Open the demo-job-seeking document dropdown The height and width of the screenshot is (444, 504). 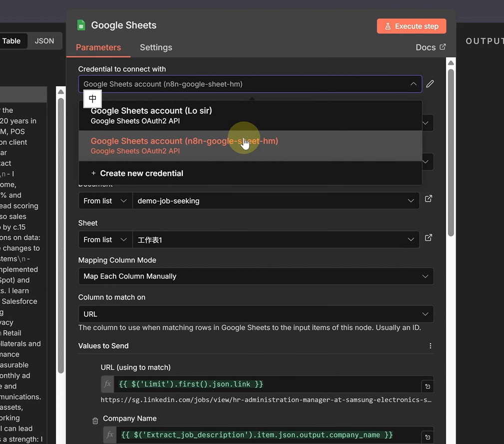276,201
